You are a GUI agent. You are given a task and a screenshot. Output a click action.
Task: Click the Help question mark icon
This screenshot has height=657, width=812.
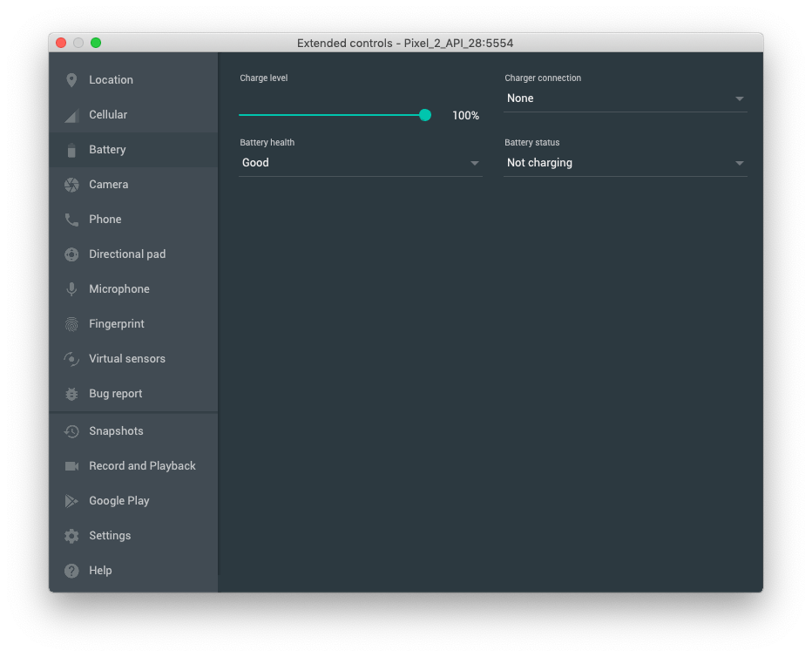71,571
